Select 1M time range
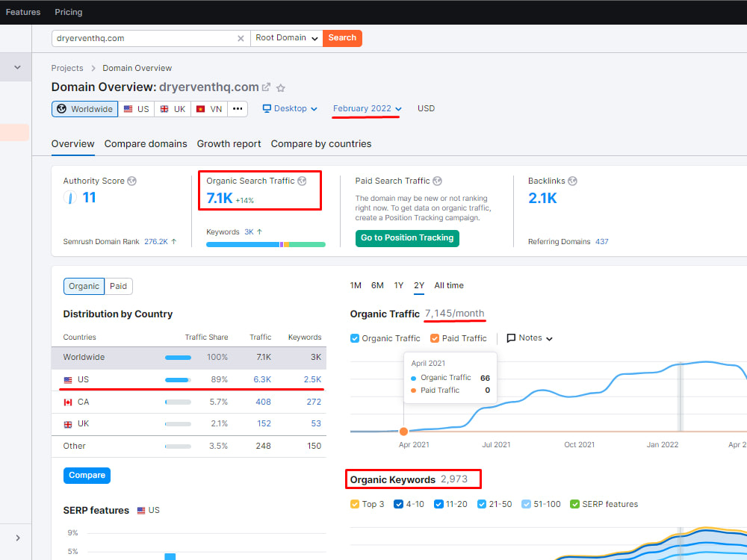This screenshot has height=560, width=747. (356, 286)
